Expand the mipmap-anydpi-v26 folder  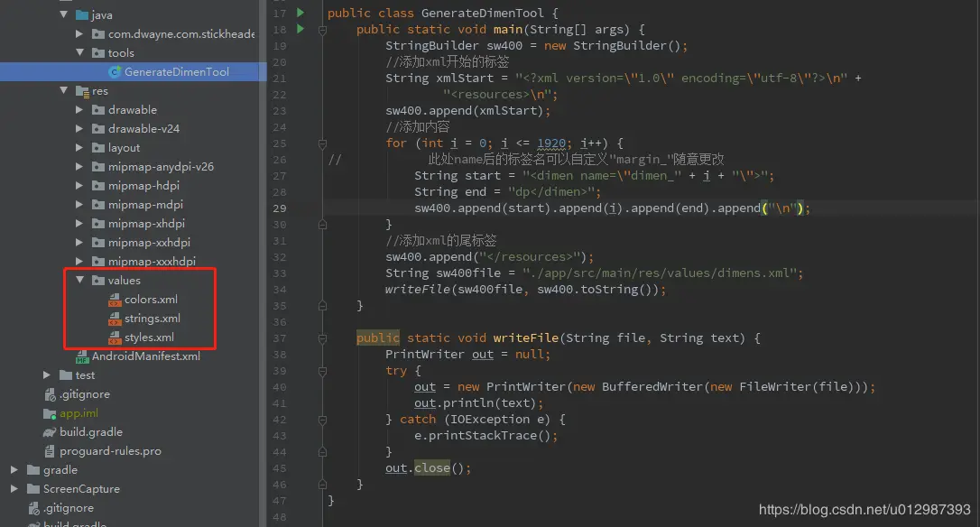pos(79,166)
